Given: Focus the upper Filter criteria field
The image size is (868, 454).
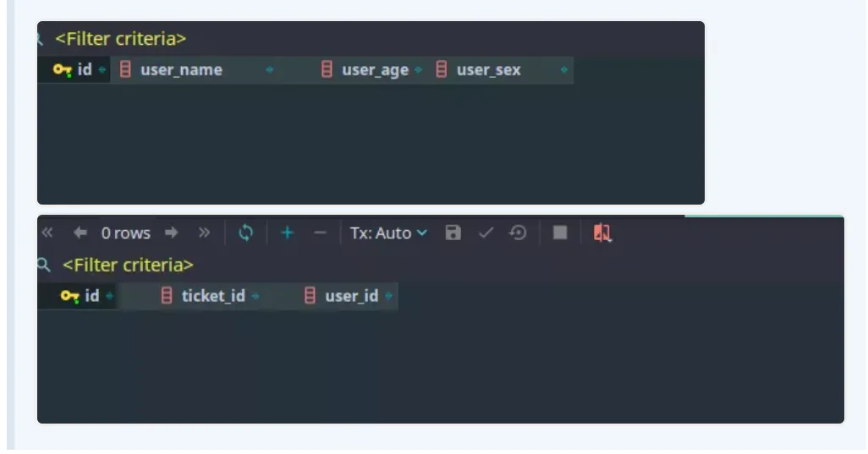Looking at the screenshot, I should tap(121, 39).
